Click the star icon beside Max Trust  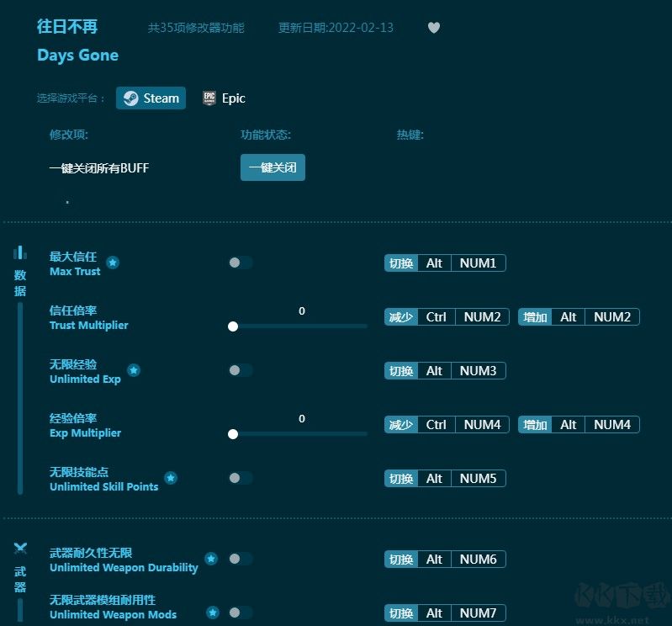pos(113,263)
